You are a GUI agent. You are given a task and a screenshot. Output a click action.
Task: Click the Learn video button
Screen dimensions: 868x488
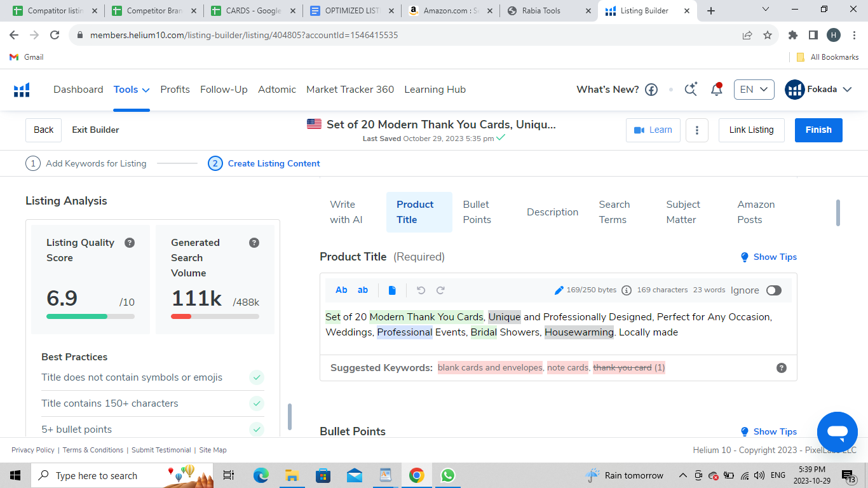(653, 130)
